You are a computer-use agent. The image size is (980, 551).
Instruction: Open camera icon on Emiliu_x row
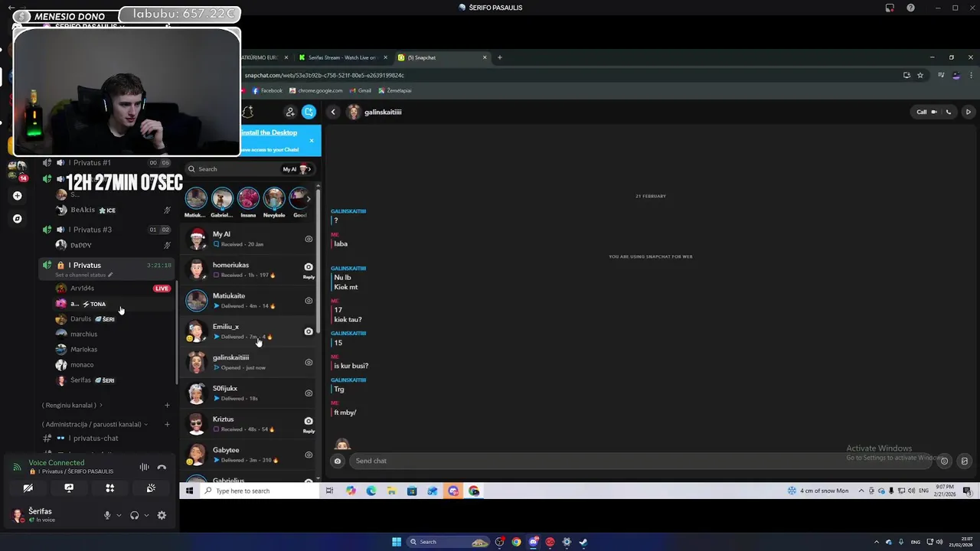[309, 331]
